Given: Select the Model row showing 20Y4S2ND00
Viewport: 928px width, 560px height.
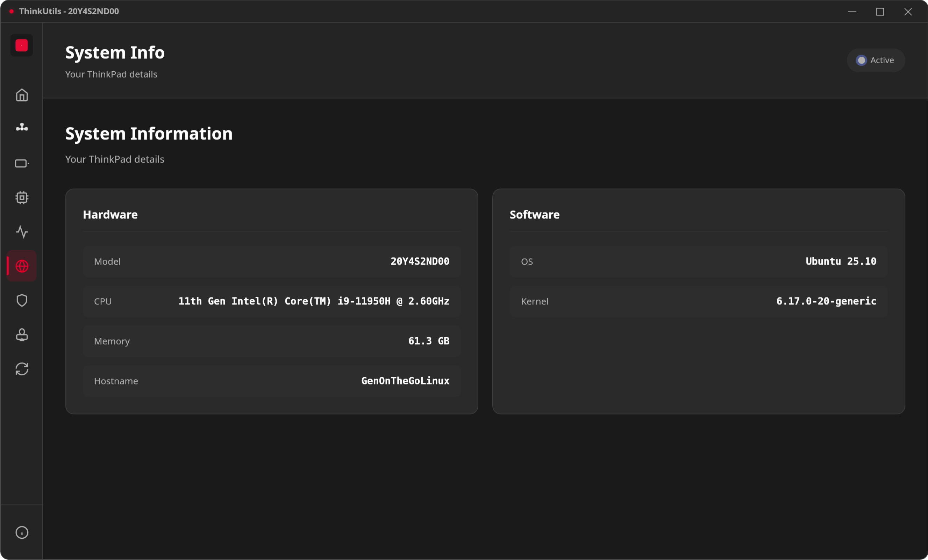Looking at the screenshot, I should click(271, 261).
